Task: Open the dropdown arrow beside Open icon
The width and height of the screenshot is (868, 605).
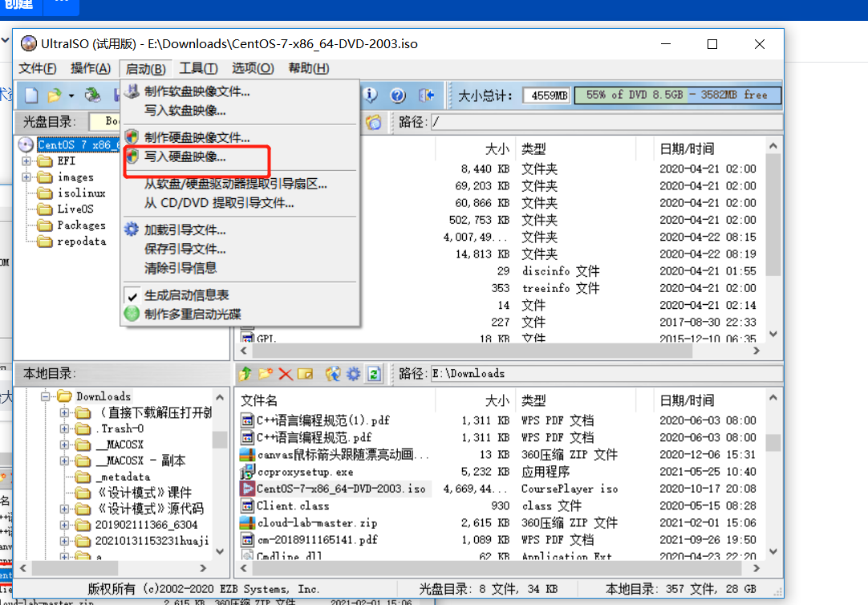Action: pos(71,95)
